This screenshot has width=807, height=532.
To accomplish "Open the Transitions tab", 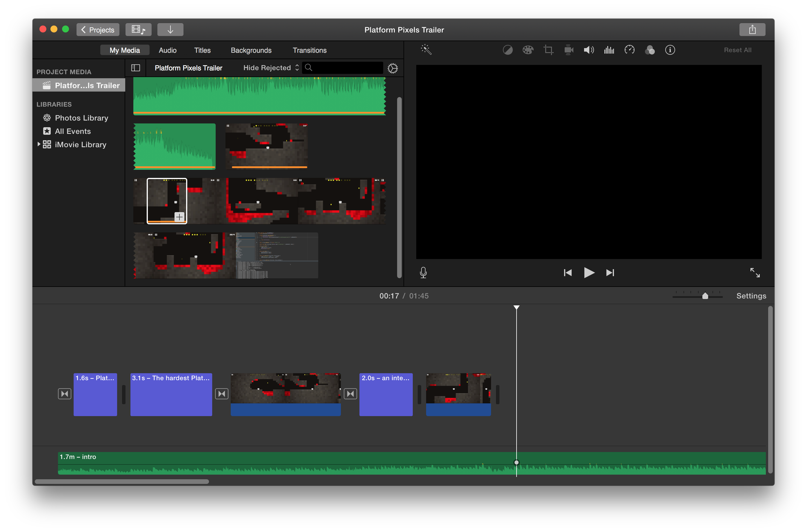I will 310,50.
